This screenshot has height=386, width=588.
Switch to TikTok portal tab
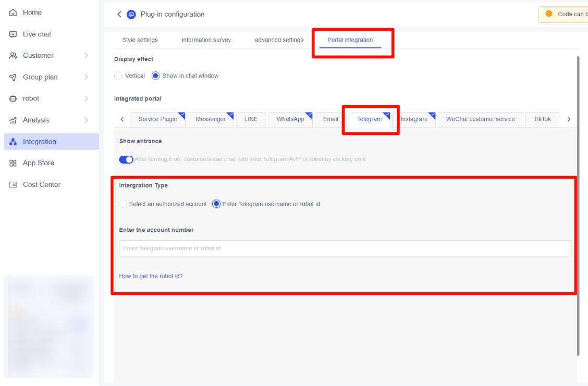point(542,119)
